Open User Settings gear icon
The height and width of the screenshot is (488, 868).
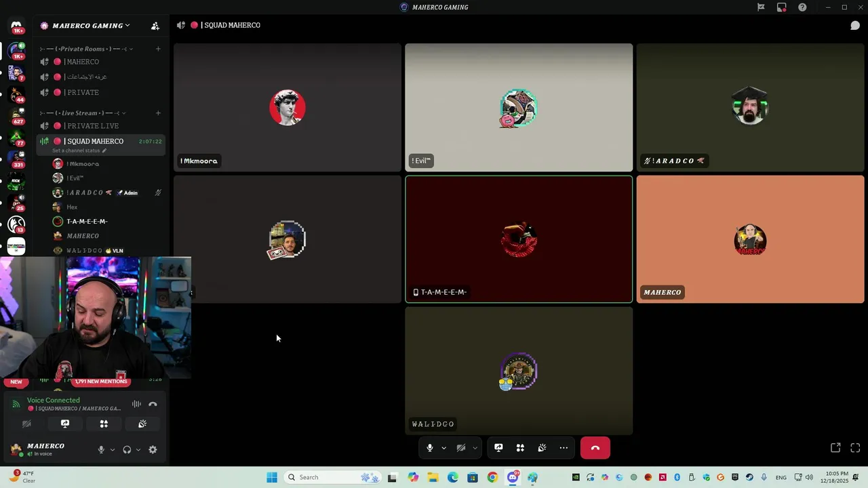[153, 449]
